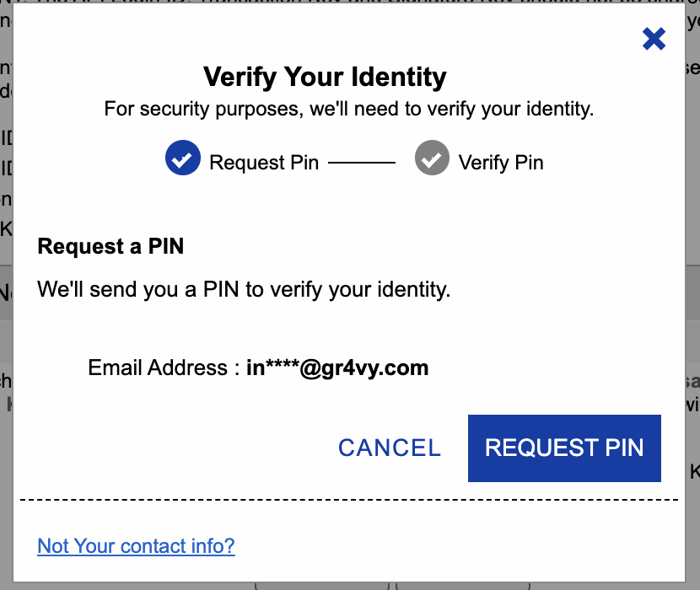Expand the Request a PIN section
This screenshot has width=700, height=590.
click(x=110, y=246)
